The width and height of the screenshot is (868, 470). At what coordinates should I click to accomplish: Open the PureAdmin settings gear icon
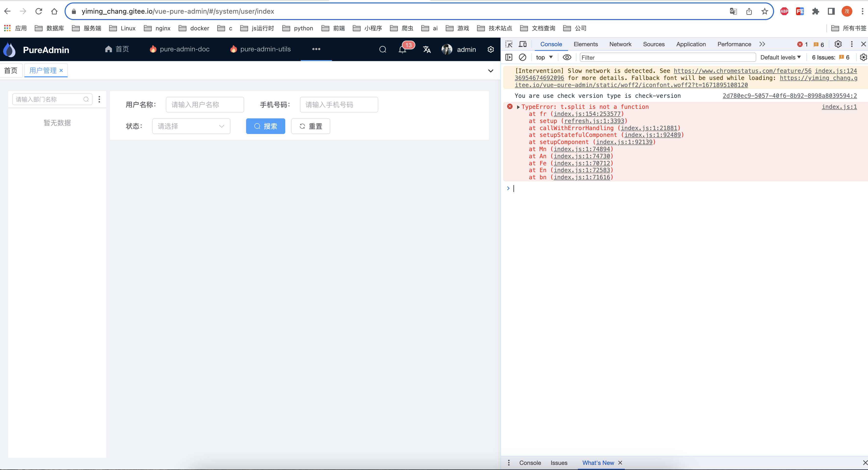[x=490, y=49]
